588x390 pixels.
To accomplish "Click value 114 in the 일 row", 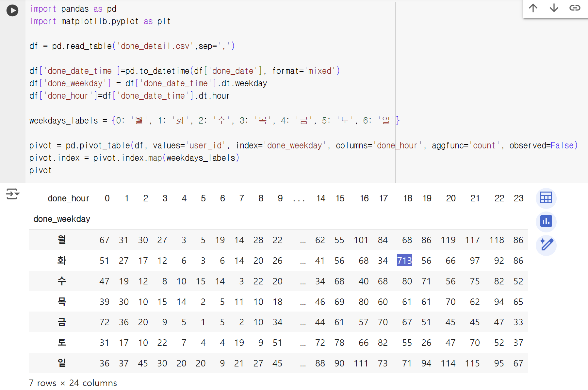I will click(448, 363).
